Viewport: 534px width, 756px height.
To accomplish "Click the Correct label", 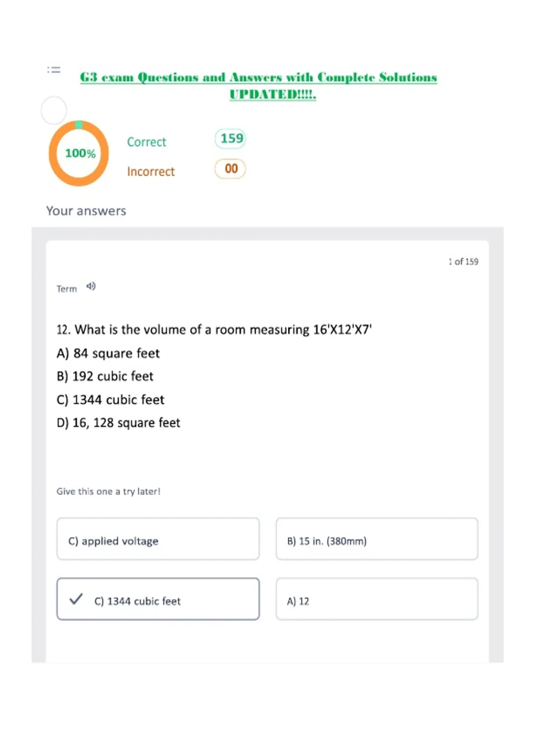I will (146, 142).
